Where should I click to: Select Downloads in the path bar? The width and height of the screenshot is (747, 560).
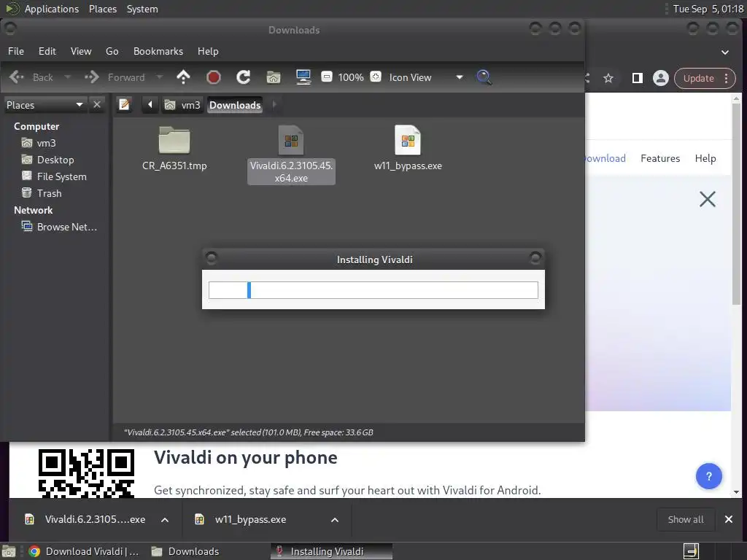click(235, 105)
